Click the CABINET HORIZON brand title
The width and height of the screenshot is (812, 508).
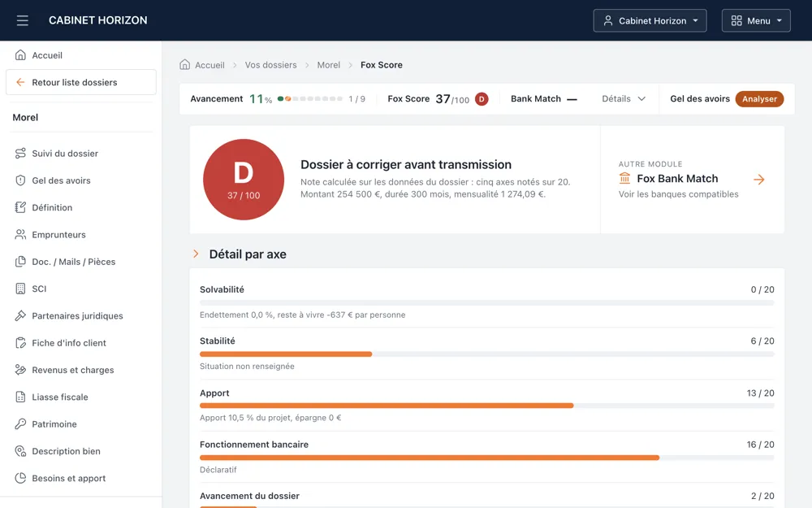click(x=98, y=20)
